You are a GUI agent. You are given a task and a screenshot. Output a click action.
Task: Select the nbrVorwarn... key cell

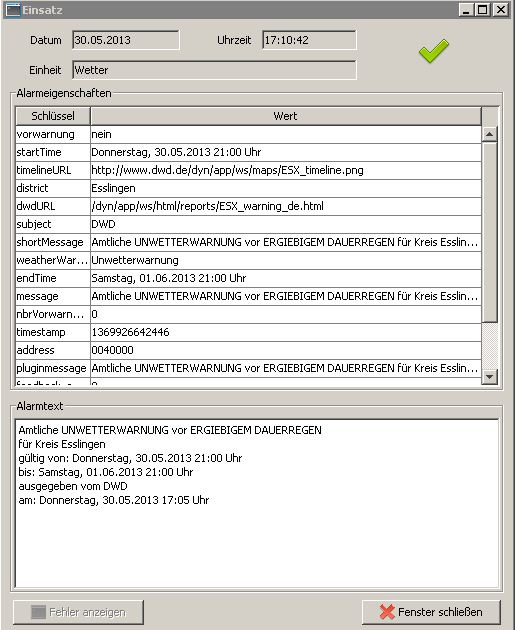coord(53,314)
